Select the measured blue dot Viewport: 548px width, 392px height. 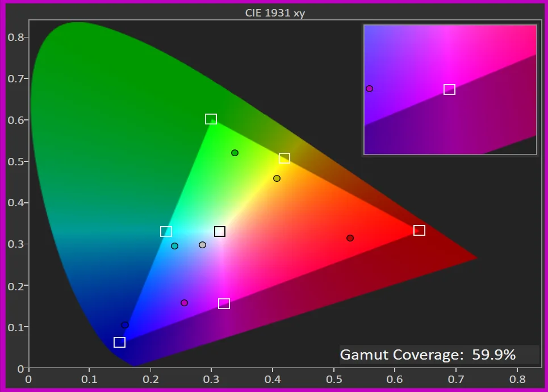(x=125, y=325)
